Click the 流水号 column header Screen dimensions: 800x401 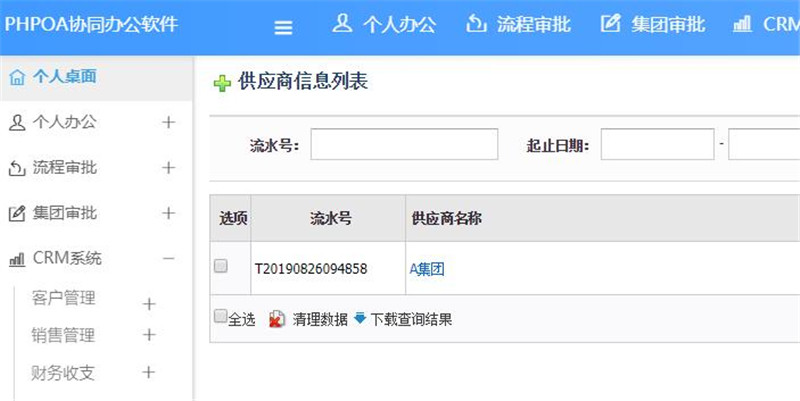pos(331,218)
